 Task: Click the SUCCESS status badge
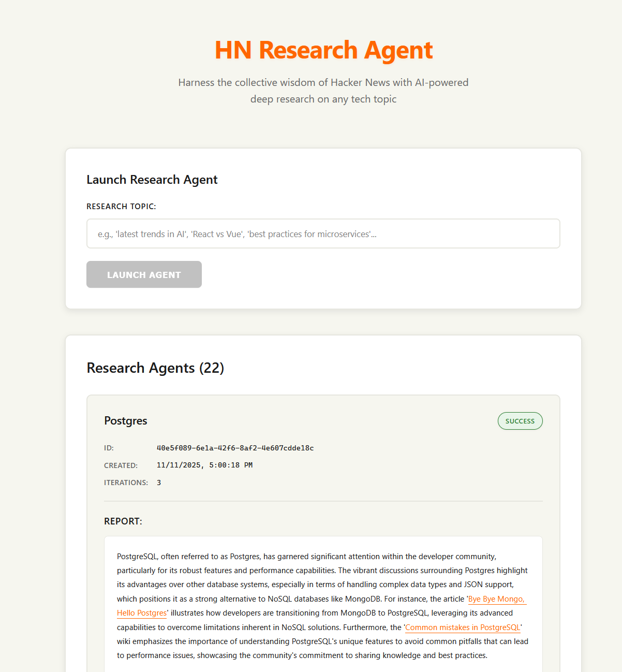(x=520, y=421)
